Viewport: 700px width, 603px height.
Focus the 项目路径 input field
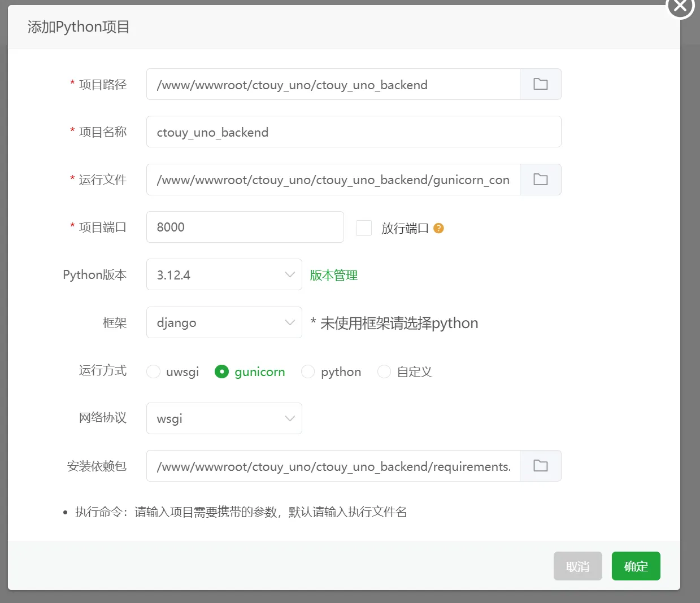pos(333,84)
